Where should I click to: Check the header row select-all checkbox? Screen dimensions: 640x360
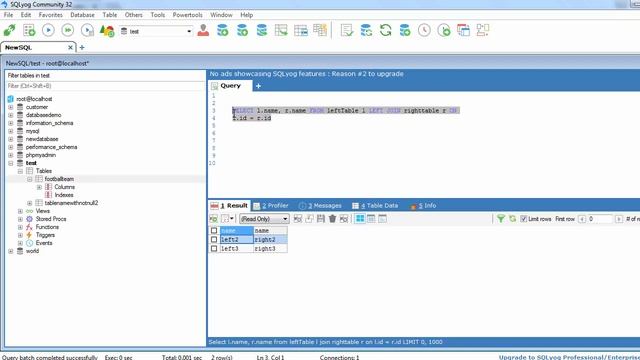point(214,231)
